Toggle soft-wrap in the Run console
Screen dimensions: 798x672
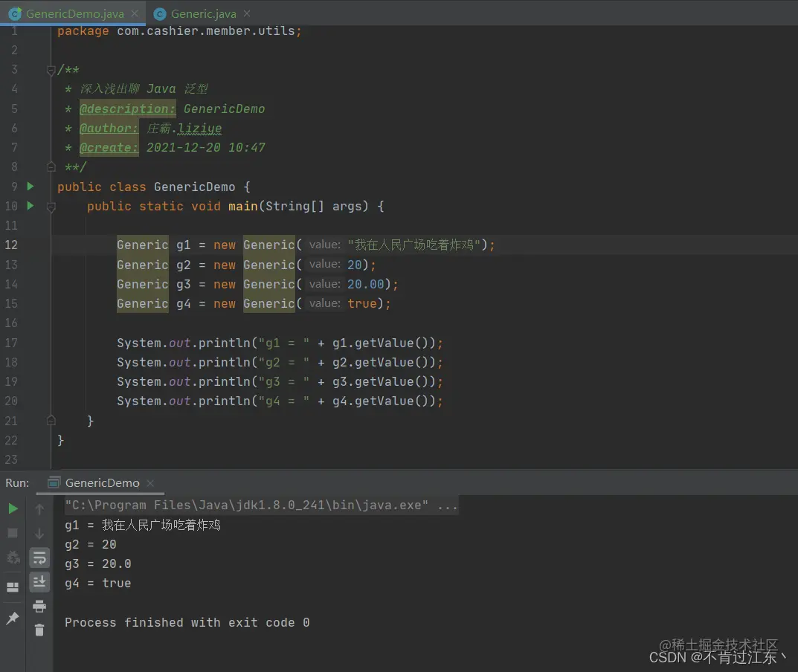(39, 558)
